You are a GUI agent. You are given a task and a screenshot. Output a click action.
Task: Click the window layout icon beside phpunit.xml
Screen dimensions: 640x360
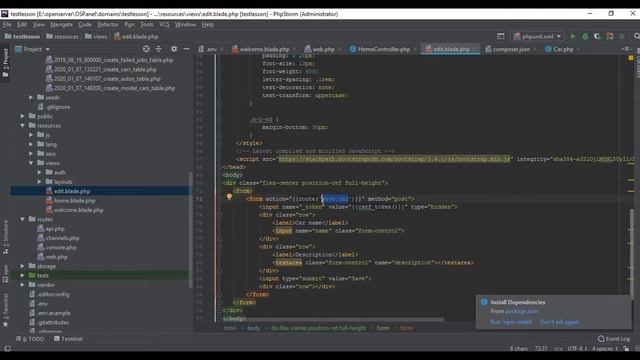click(x=500, y=36)
